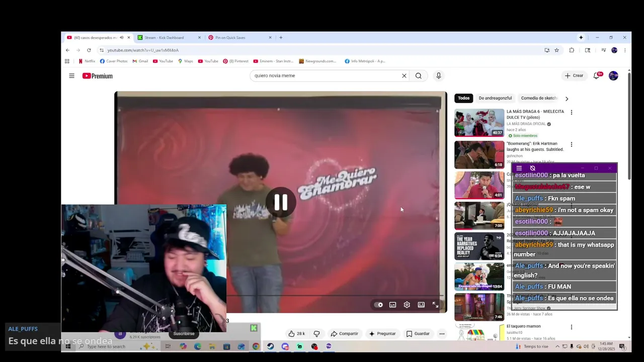Image resolution: width=644 pixels, height=362 pixels.
Task: Dislike the video
Action: click(316, 334)
